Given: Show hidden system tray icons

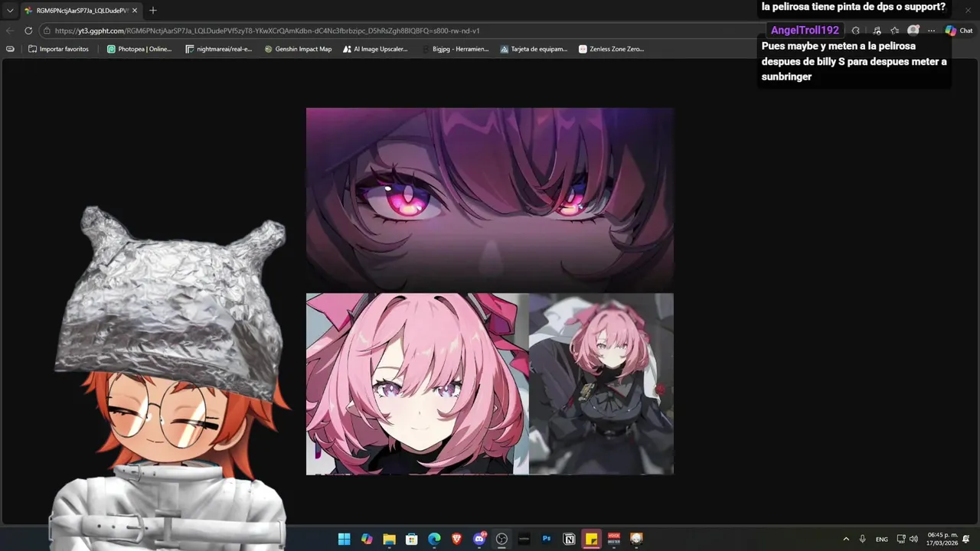Looking at the screenshot, I should point(846,539).
